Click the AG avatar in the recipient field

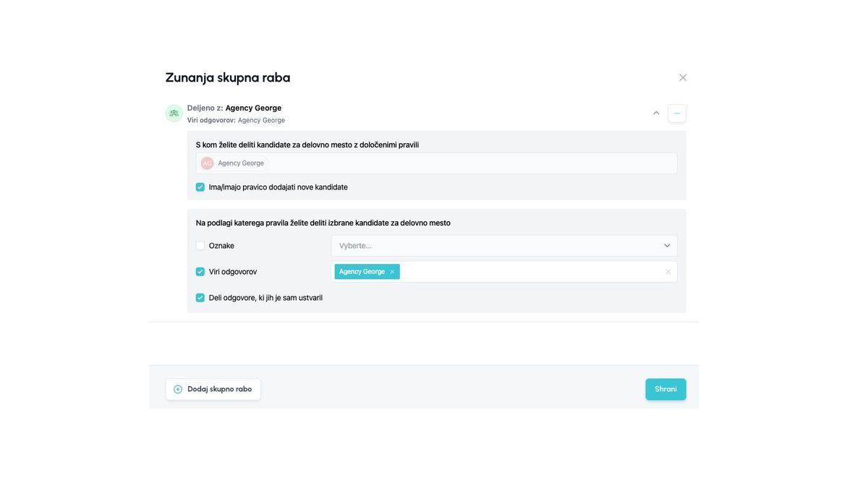click(x=208, y=163)
